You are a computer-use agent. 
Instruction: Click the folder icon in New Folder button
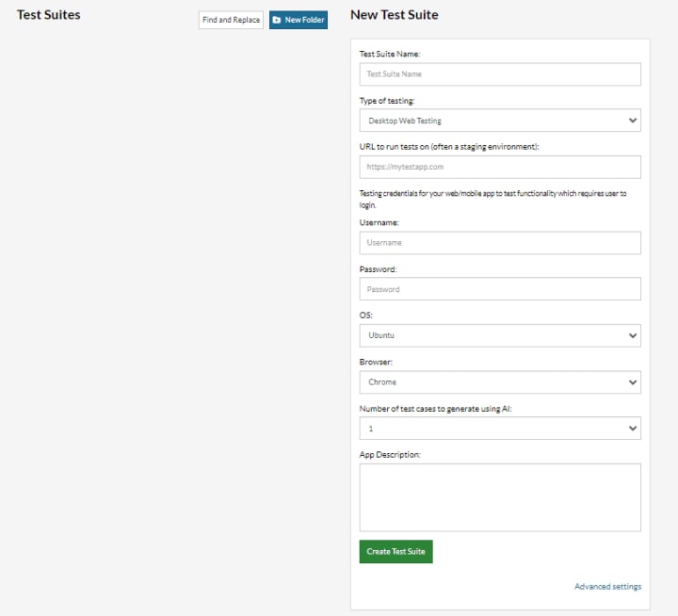coord(277,20)
